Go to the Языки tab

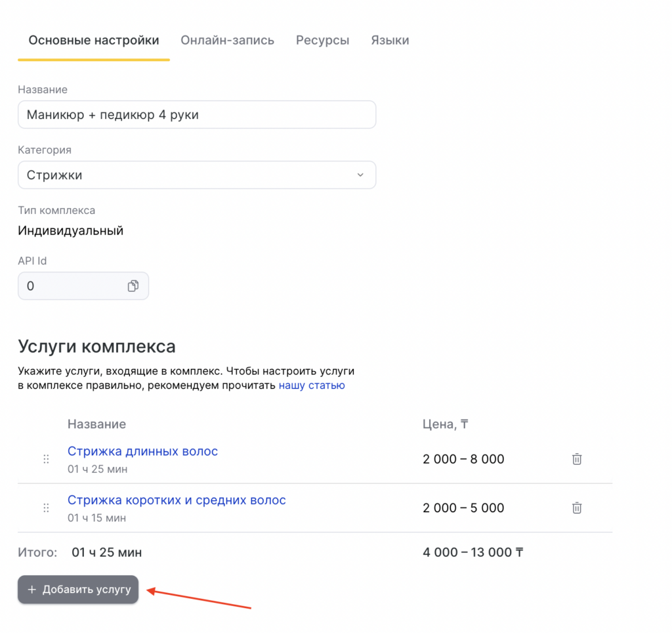point(390,41)
